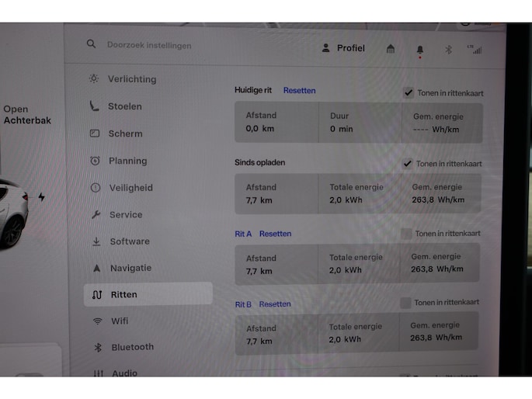Open Navigatie settings
Viewport: 532px width, 399px height.
click(x=130, y=268)
